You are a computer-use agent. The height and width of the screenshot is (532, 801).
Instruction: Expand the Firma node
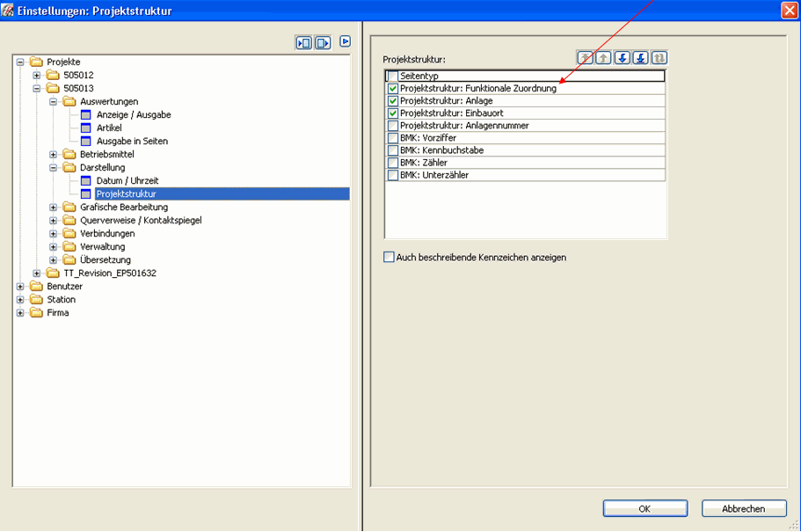(x=20, y=313)
